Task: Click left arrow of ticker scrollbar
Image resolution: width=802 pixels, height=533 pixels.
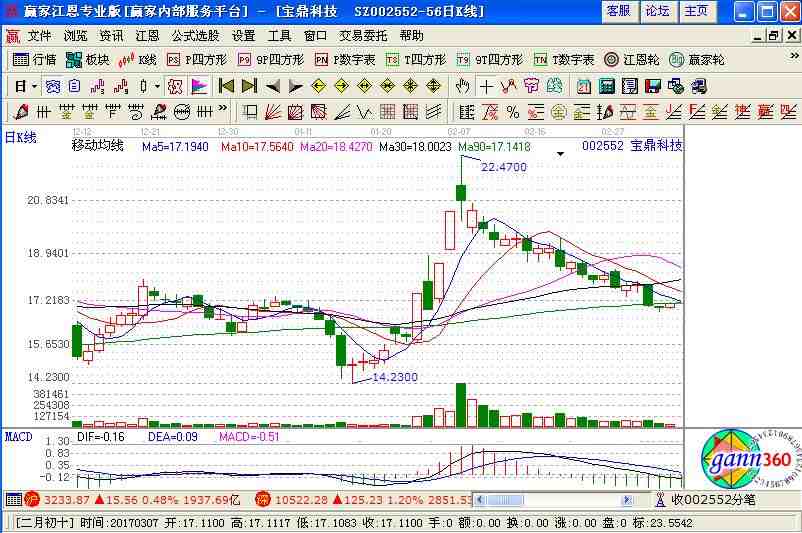Action: (480, 500)
